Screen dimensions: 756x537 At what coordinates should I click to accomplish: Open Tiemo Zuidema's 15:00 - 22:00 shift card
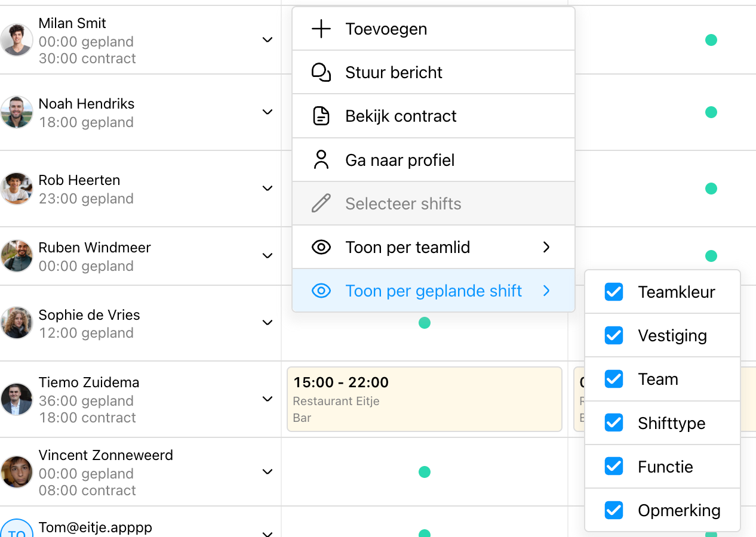425,399
